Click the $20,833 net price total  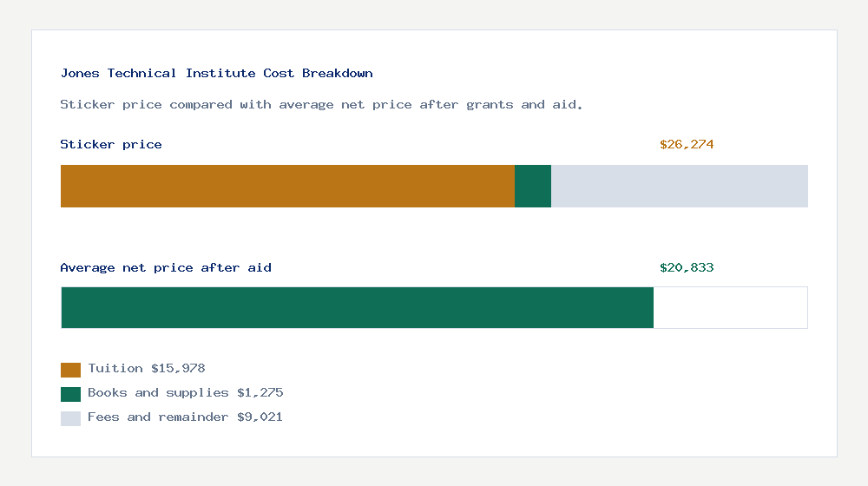point(687,268)
